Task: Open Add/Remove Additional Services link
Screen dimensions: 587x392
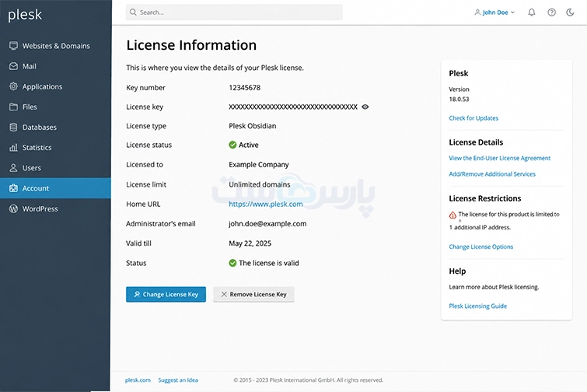Action: 492,174
